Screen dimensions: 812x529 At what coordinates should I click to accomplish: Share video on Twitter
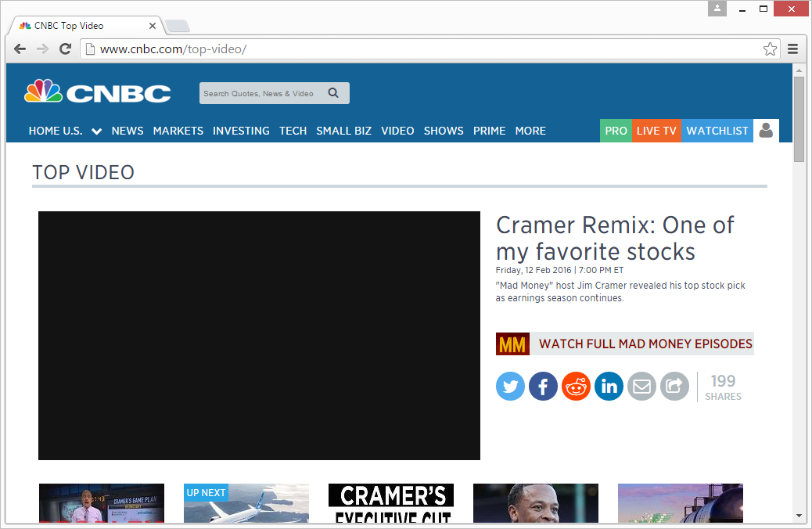pyautogui.click(x=510, y=386)
